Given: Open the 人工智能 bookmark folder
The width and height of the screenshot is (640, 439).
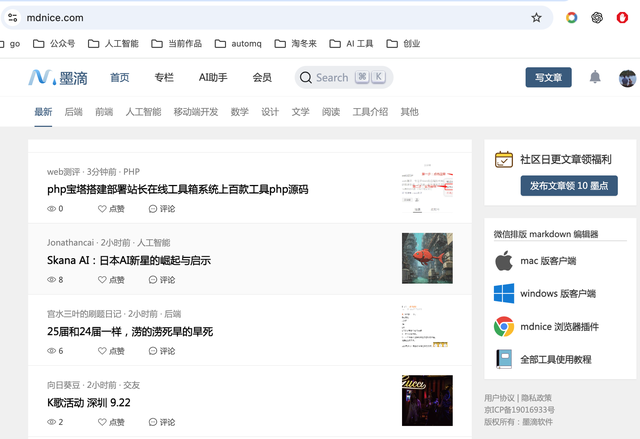Looking at the screenshot, I should (113, 44).
